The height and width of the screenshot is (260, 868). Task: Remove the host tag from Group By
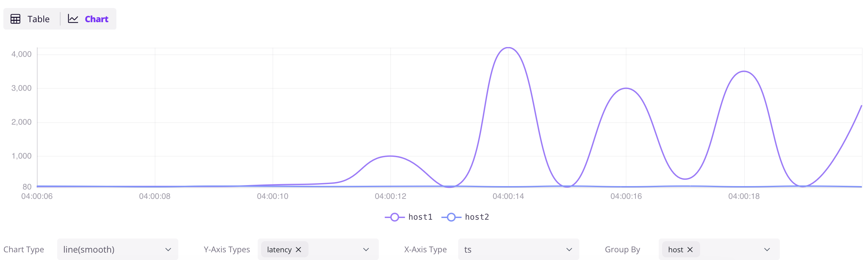point(690,250)
